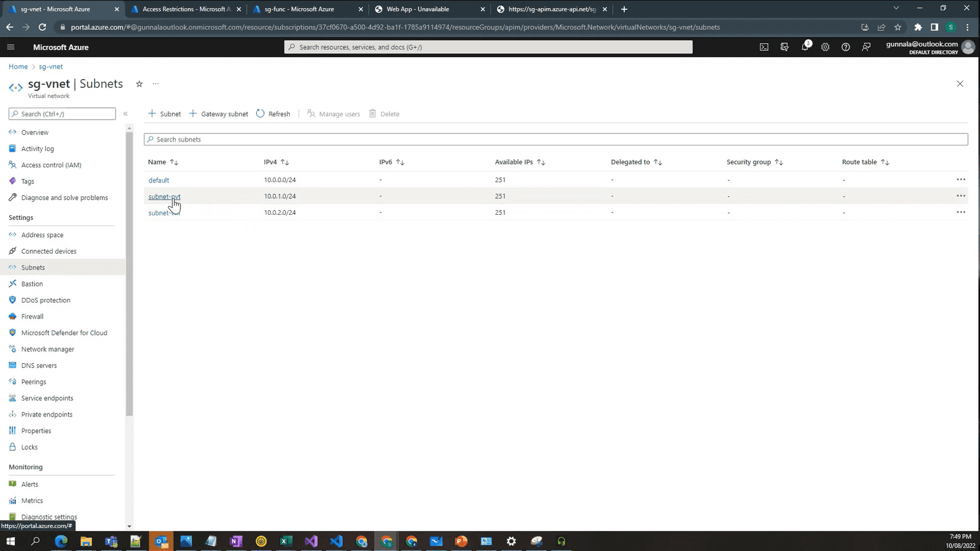
Task: Open the subnet-pvt link
Action: pyautogui.click(x=164, y=196)
